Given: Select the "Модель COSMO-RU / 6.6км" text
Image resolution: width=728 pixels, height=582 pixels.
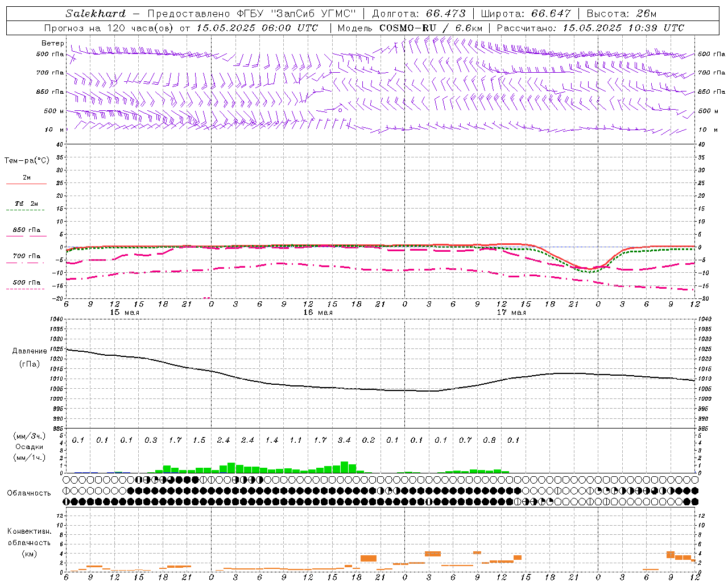Looking at the screenshot, I should pos(410,28).
